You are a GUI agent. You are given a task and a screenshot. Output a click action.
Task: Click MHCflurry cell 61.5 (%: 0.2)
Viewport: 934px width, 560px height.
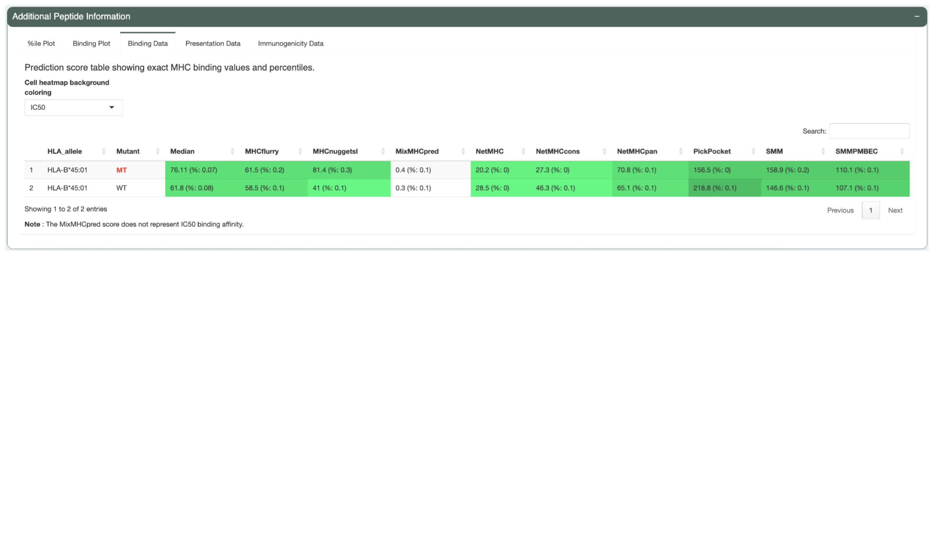[274, 170]
